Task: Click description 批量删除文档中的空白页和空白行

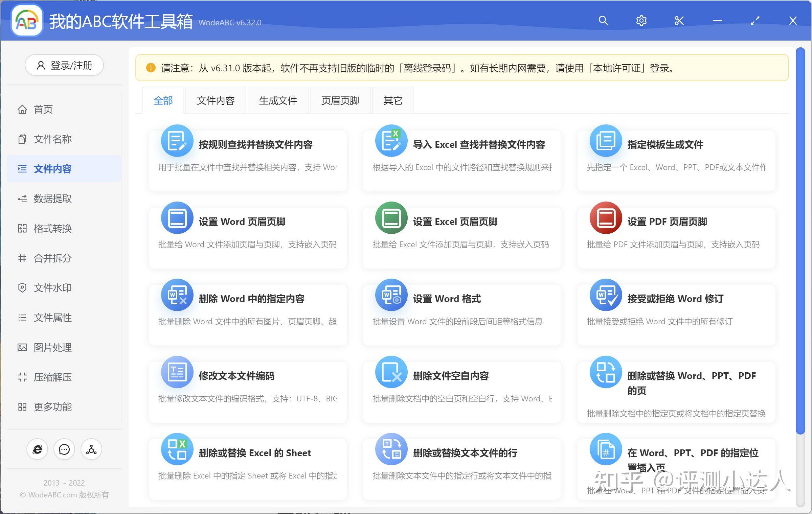Action: (462, 399)
